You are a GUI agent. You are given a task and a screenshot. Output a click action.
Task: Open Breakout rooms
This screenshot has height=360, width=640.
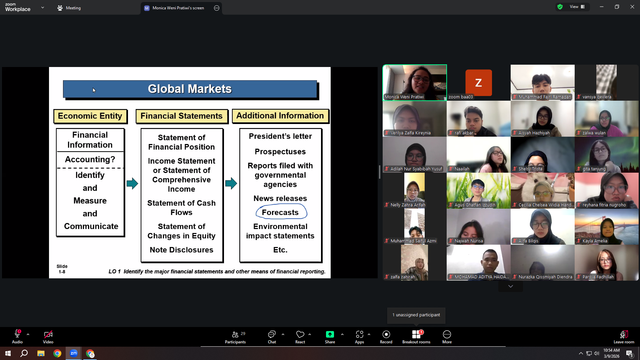[416, 337]
